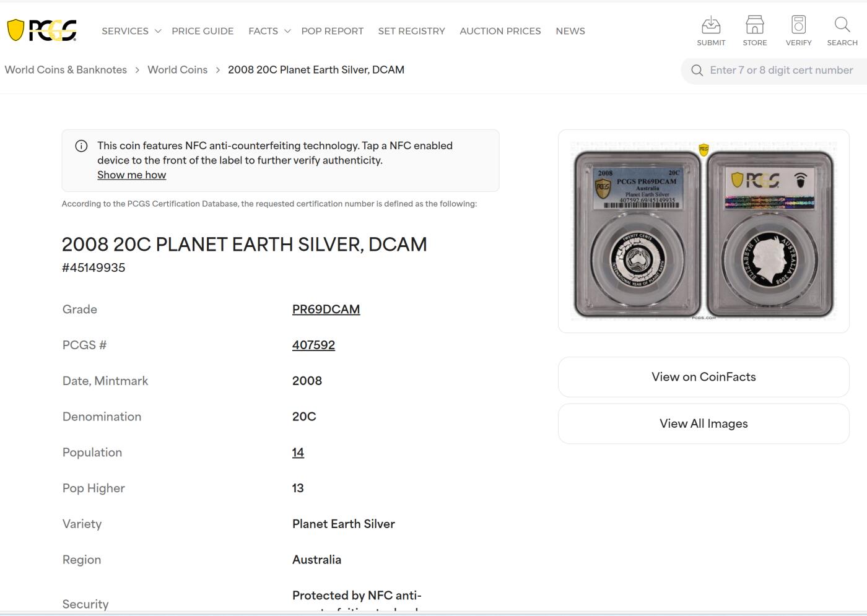Expand the Facts dropdown menu
The height and width of the screenshot is (616, 867).
(x=269, y=31)
